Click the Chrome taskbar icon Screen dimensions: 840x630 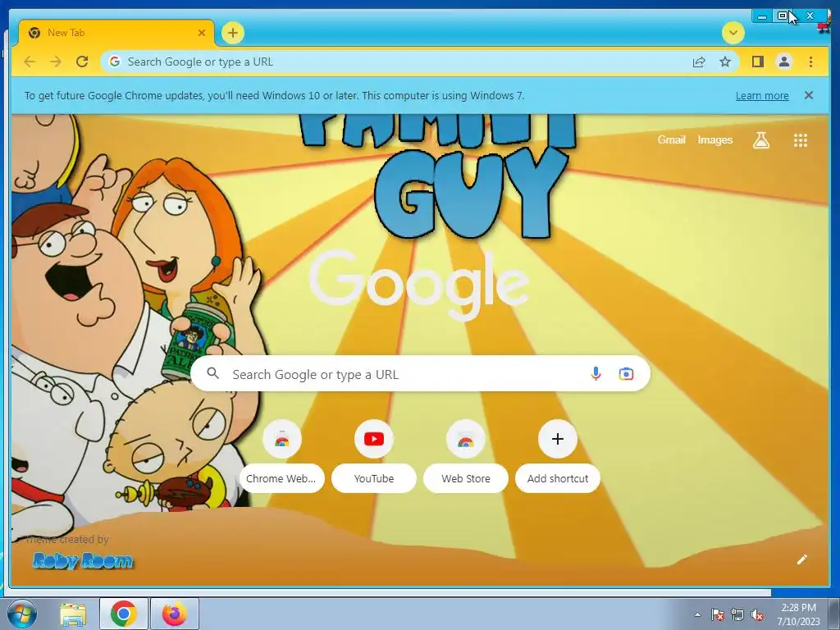coord(124,614)
